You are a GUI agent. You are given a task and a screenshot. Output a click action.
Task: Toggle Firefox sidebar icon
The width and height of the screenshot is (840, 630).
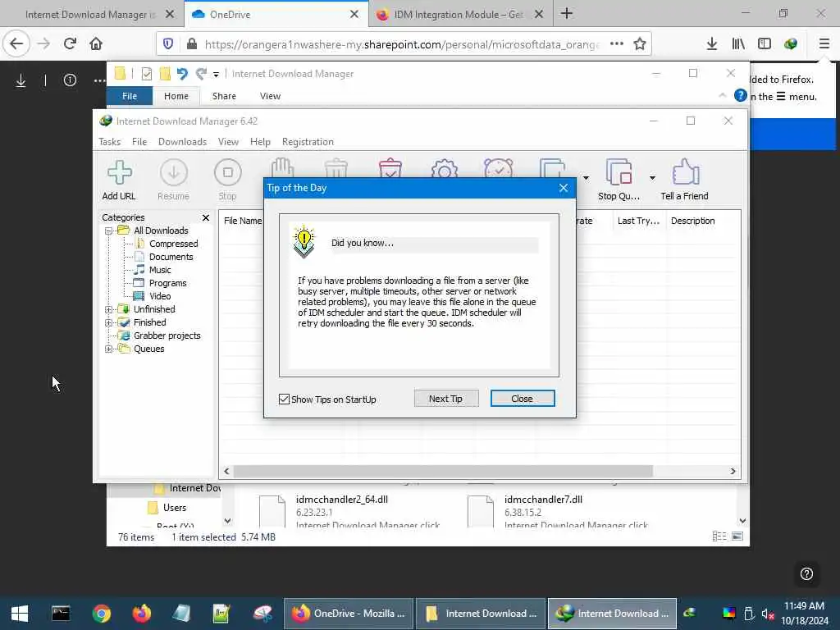tap(765, 44)
